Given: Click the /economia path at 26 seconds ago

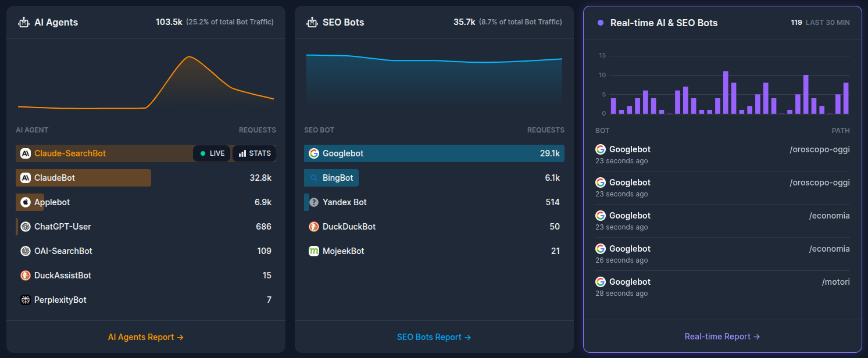Looking at the screenshot, I should coord(829,249).
